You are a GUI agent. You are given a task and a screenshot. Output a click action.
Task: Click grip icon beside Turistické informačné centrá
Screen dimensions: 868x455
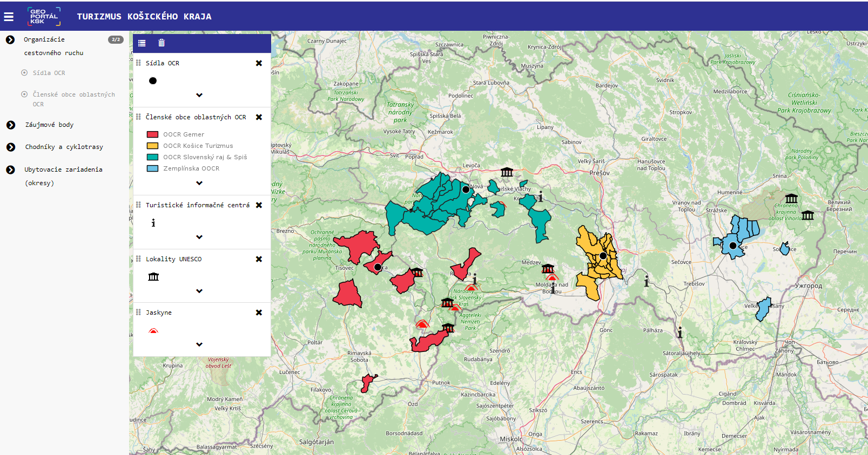(x=138, y=205)
